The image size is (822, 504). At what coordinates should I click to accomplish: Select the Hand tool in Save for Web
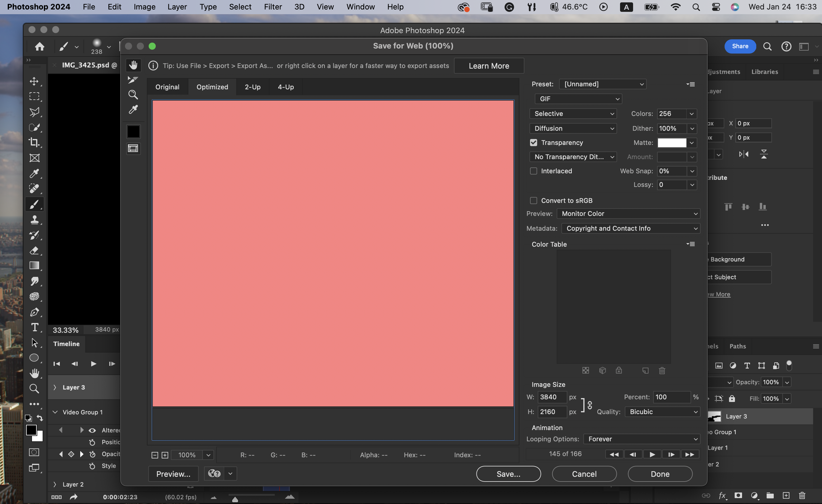pyautogui.click(x=133, y=65)
